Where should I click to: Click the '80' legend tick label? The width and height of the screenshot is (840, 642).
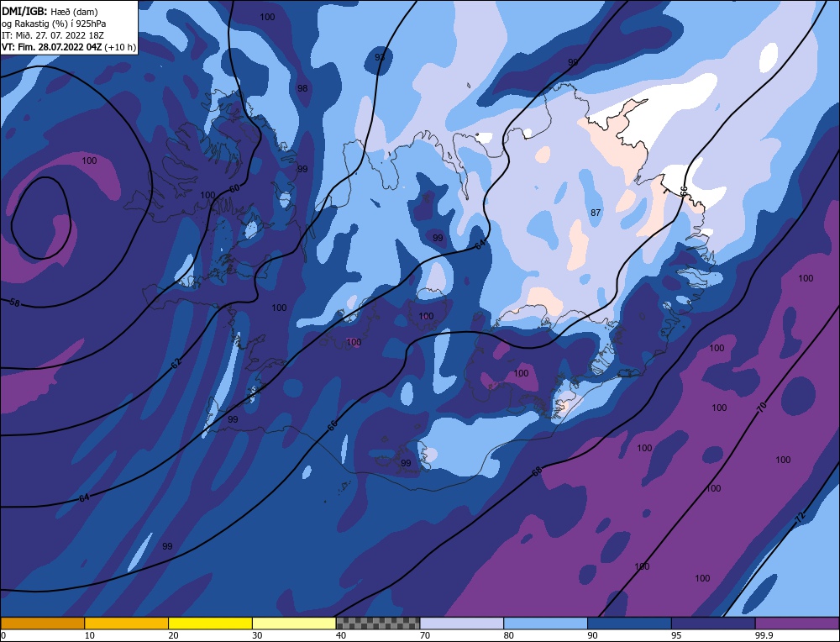click(509, 635)
